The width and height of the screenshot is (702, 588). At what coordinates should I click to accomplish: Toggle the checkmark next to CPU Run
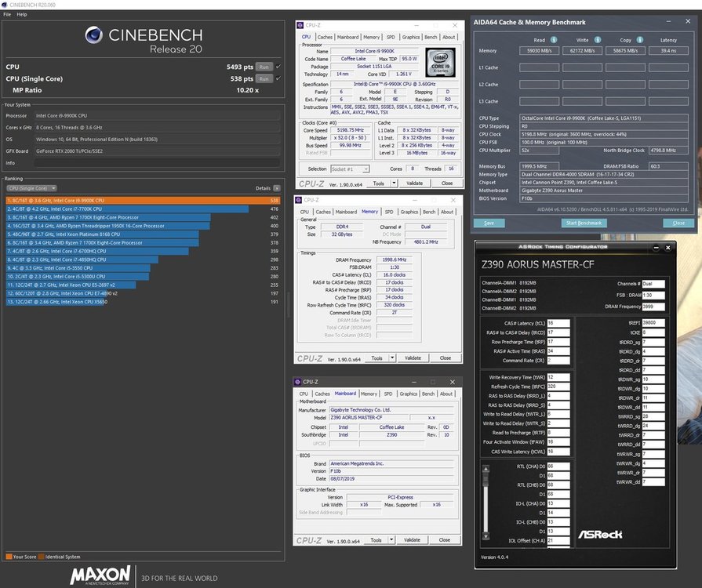pyautogui.click(x=278, y=67)
